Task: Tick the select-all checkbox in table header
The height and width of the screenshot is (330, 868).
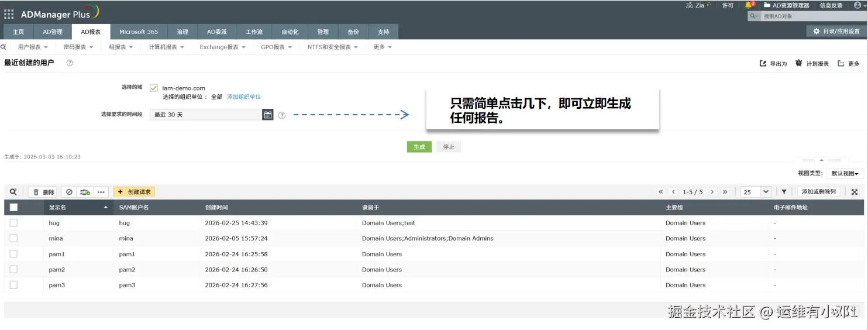Action: click(13, 207)
